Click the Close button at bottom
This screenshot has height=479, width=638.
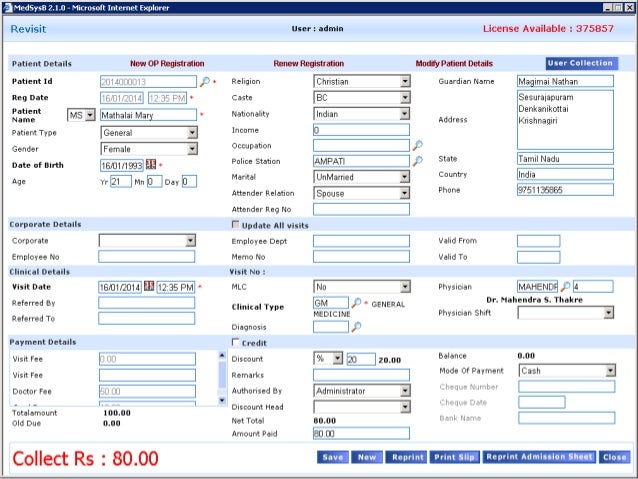(614, 457)
